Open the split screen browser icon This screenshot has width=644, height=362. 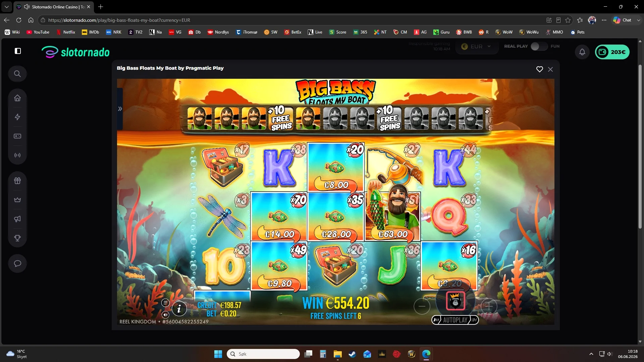549,20
